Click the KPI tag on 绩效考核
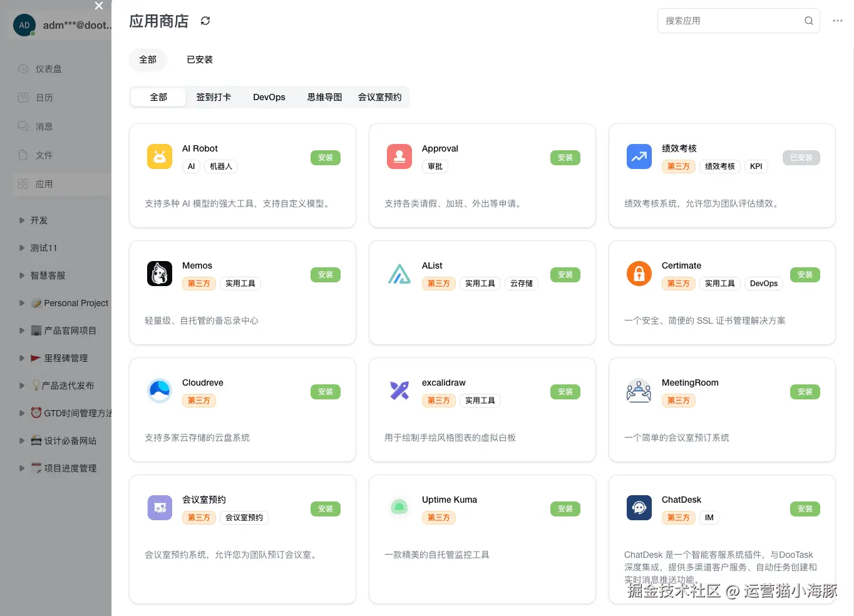 (756, 167)
